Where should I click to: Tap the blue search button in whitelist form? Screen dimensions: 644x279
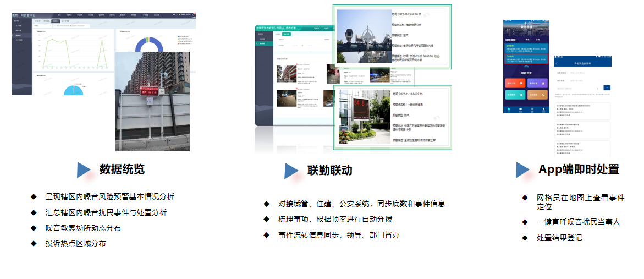pos(607,87)
